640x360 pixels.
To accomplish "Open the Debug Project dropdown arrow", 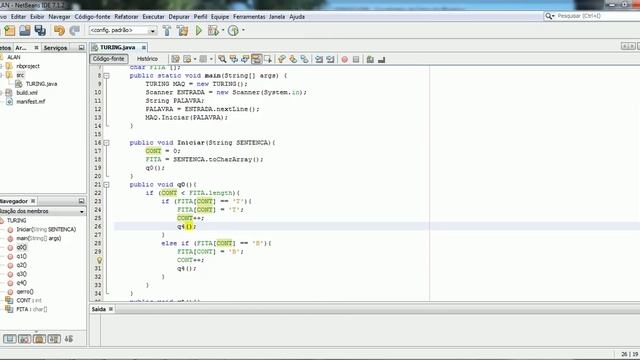I will pos(223,30).
